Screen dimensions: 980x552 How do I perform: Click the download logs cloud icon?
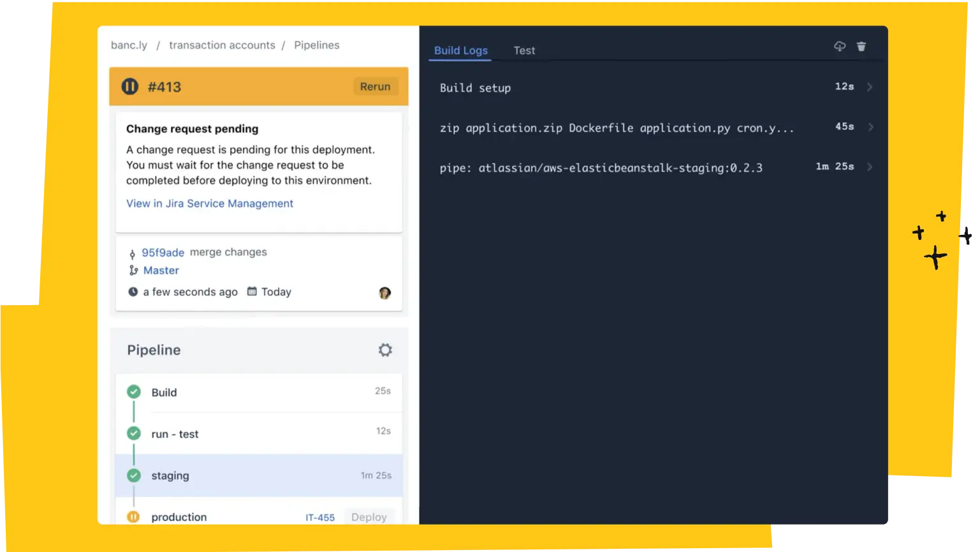pos(840,47)
